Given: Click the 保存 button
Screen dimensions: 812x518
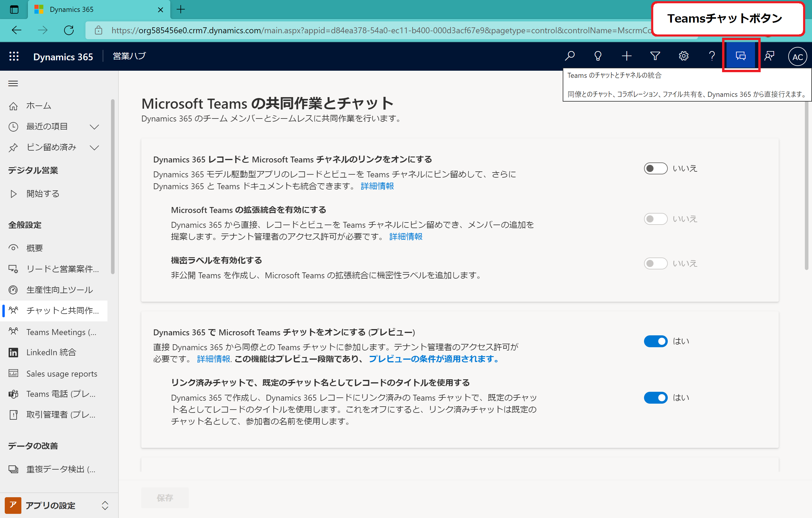Looking at the screenshot, I should tap(165, 498).
